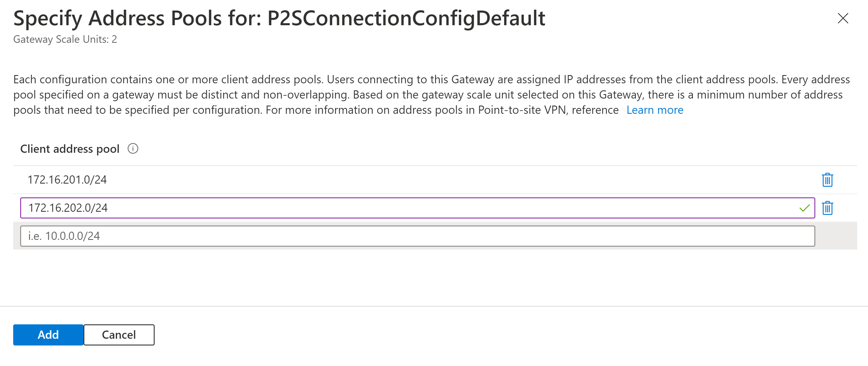The width and height of the screenshot is (868, 366).
Task: Dismiss the dialog with the X icon
Action: point(843,19)
